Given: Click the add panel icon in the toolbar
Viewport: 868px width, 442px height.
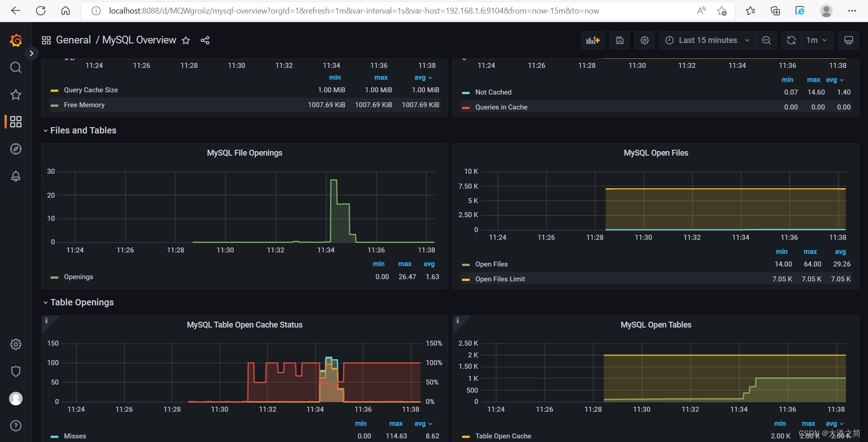Looking at the screenshot, I should (593, 40).
